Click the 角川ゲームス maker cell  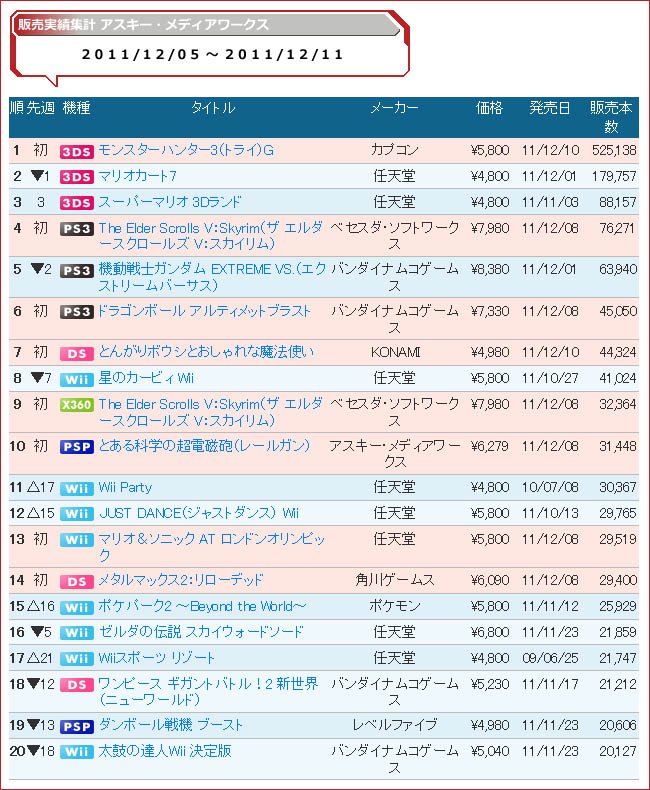point(395,580)
